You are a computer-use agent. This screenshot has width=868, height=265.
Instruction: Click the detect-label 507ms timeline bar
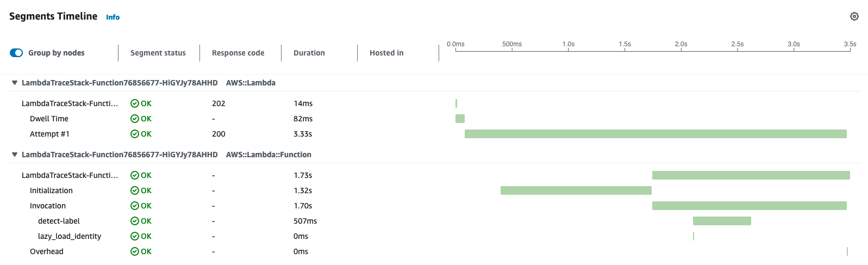722,221
